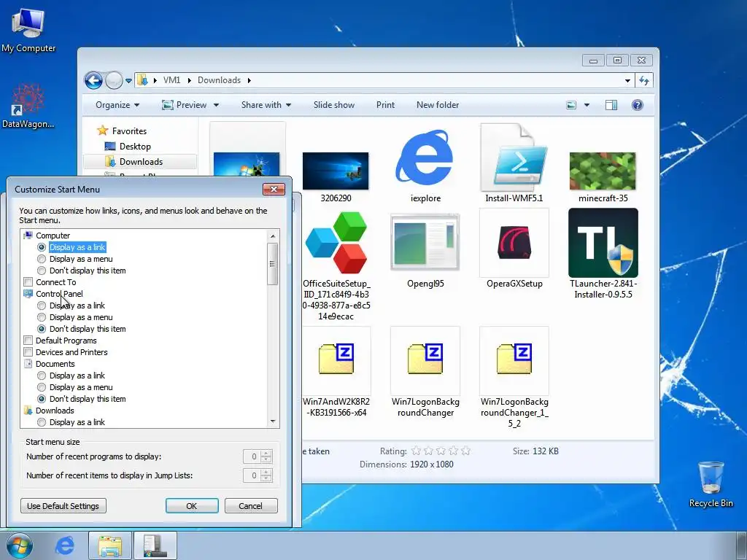
Task: Click the Explorer forward arrow button
Action: (114, 80)
